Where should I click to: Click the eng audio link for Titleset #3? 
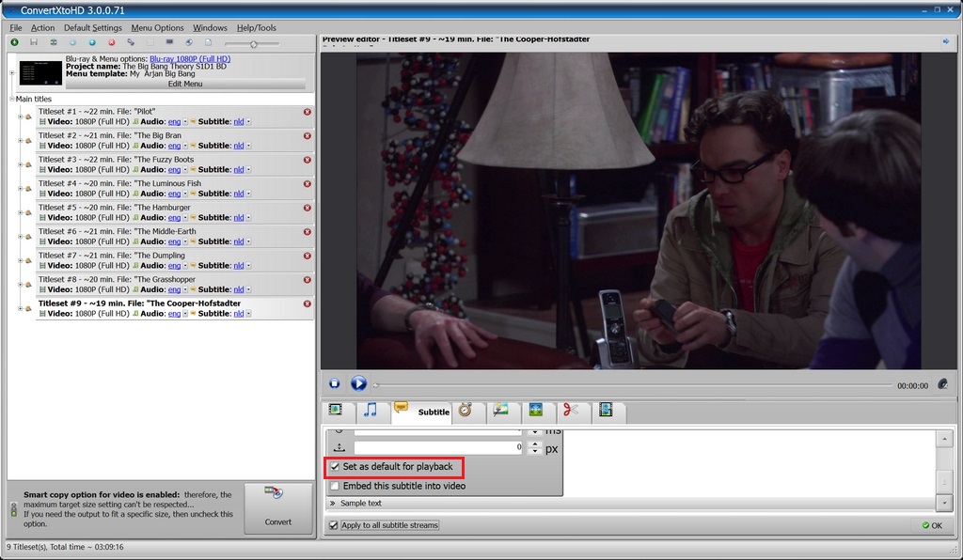click(174, 170)
